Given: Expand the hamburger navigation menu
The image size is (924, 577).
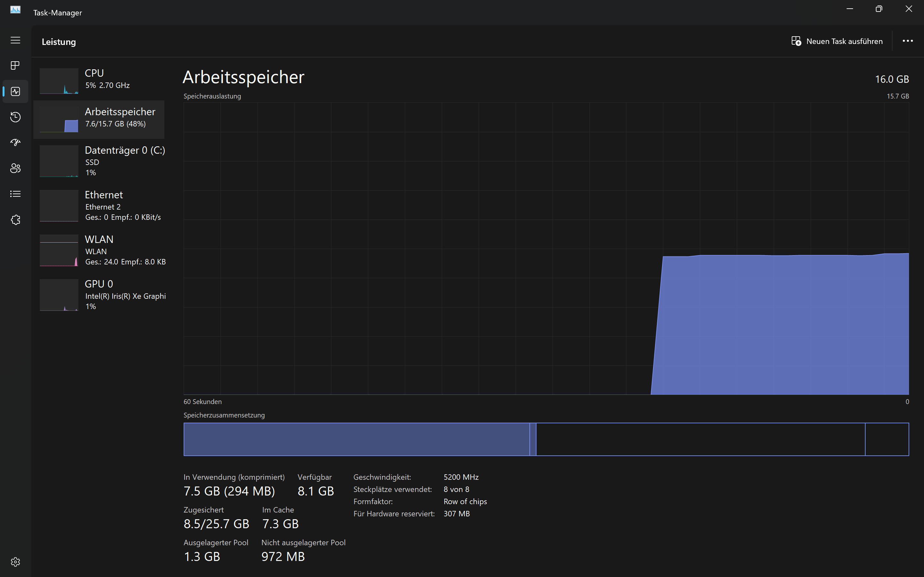Looking at the screenshot, I should click(x=15, y=40).
